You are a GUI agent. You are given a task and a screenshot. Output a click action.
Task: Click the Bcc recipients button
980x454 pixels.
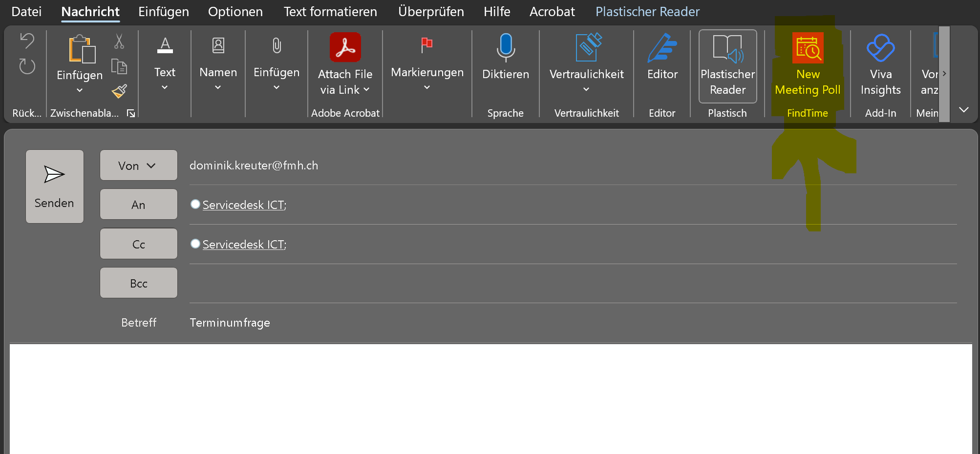point(138,283)
